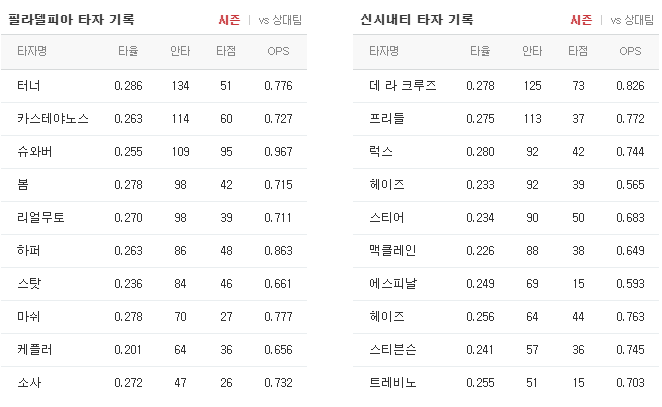The image size is (662, 407).
Task: Click 타점 header in Cincinnati table
Action: [x=578, y=51]
